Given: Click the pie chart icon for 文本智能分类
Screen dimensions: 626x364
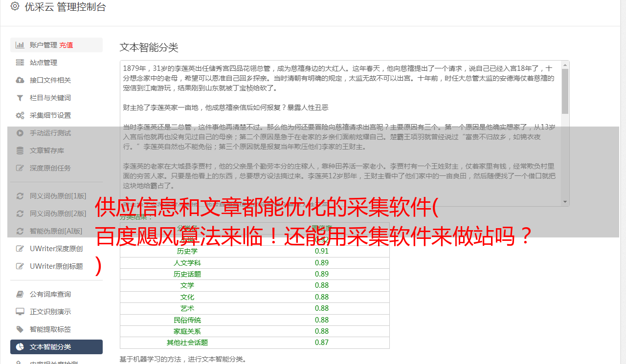Looking at the screenshot, I should click(20, 347).
